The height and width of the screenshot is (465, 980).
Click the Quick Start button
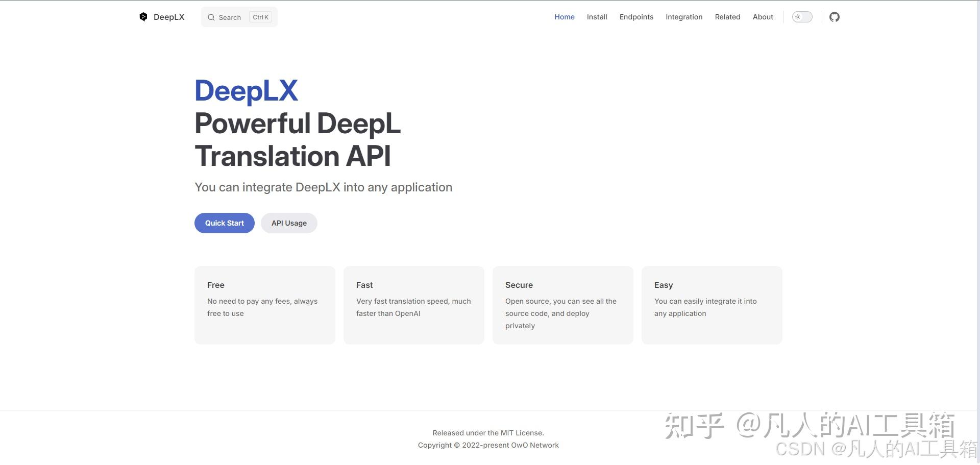point(224,223)
